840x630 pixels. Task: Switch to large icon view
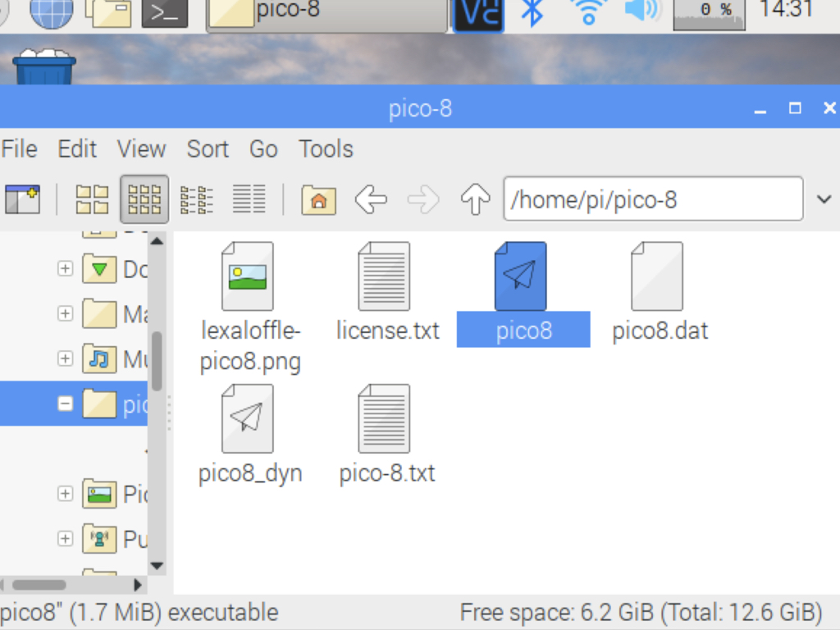point(92,199)
